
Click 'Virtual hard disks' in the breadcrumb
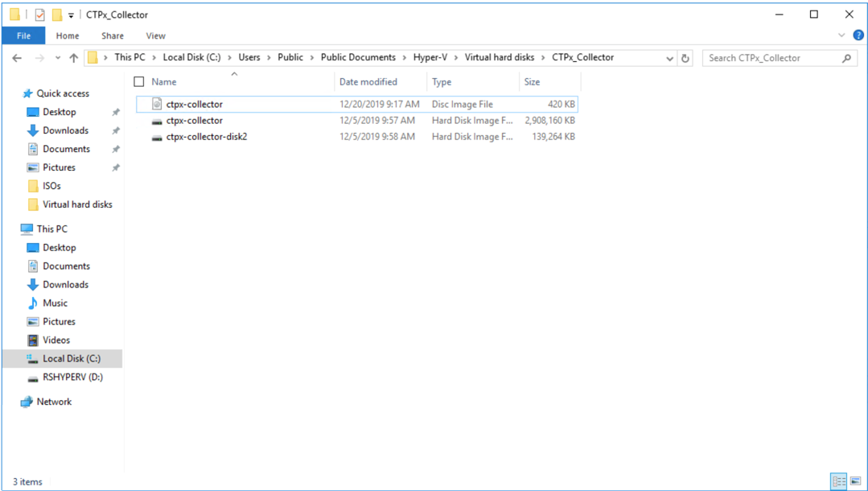click(x=500, y=57)
